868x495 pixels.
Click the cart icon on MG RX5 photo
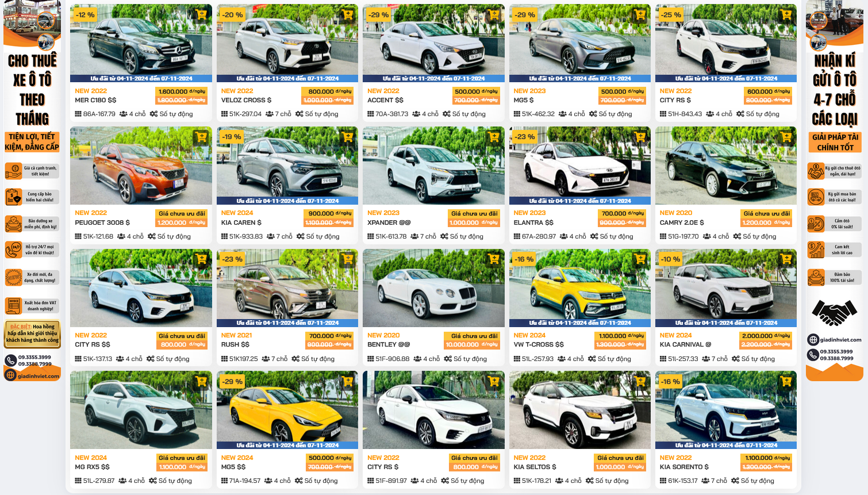coord(201,381)
